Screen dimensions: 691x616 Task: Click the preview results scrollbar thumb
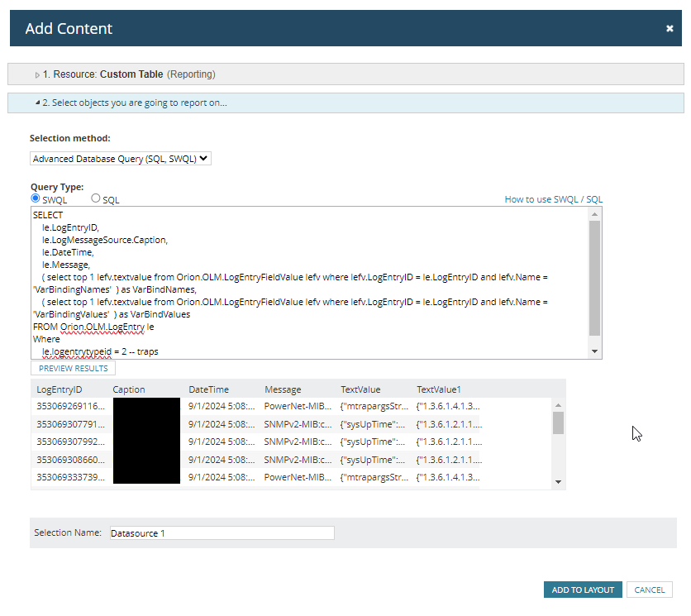[x=559, y=423]
